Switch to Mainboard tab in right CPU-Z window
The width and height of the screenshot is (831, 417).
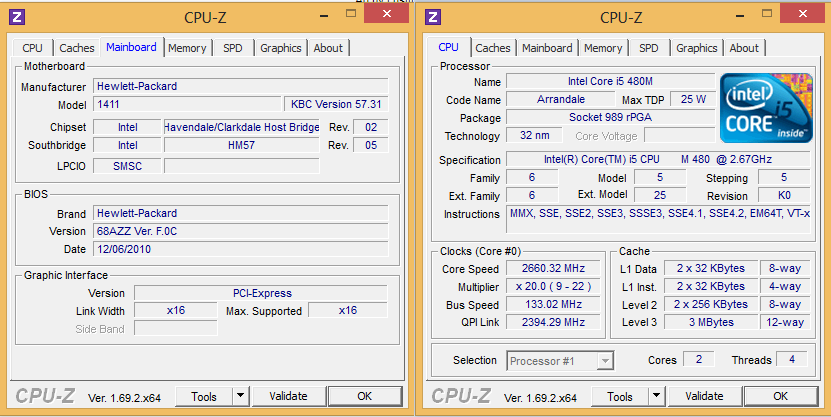(547, 48)
